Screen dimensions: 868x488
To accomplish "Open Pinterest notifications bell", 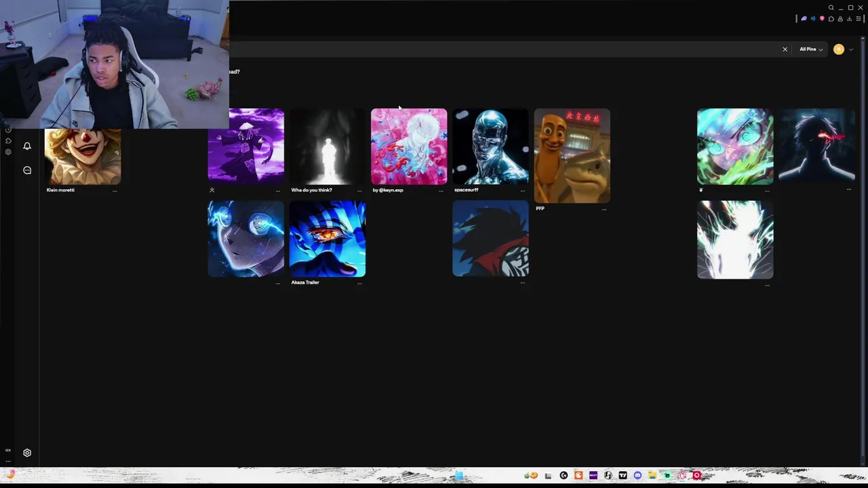I will [27, 146].
